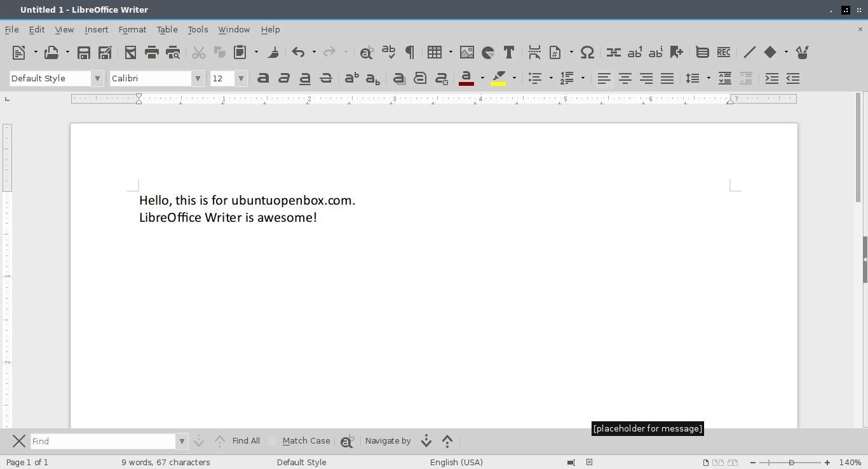Toggle Superscript formatting

coord(351,78)
